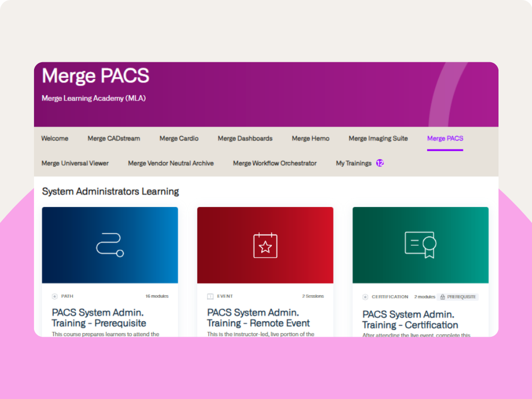Open the My Trainings tab
The height and width of the screenshot is (399, 532).
click(354, 163)
